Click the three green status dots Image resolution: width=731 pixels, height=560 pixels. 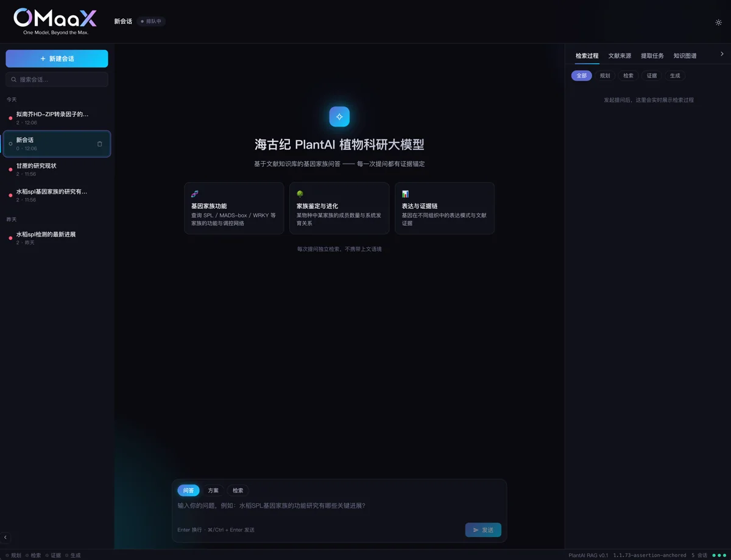[x=719, y=555]
